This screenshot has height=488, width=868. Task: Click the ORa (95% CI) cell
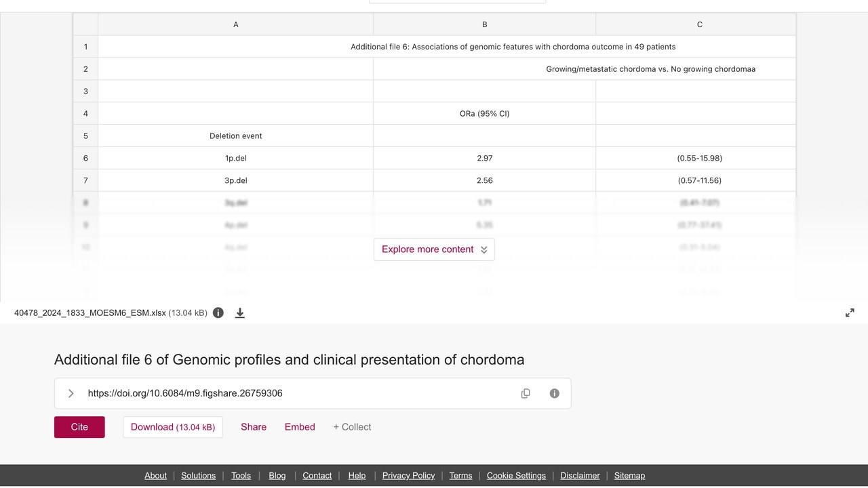[x=485, y=113]
